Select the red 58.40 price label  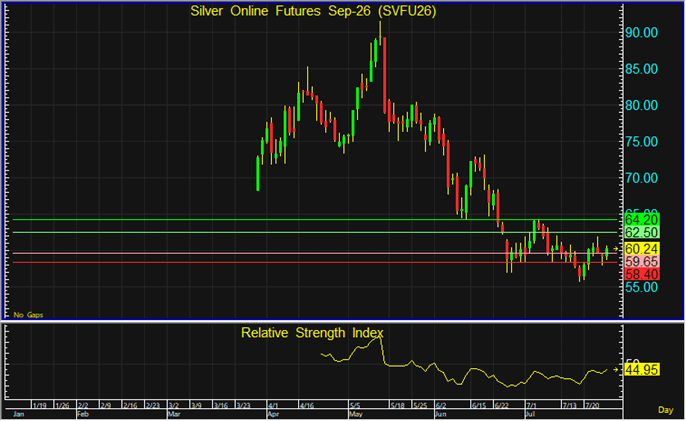(x=641, y=274)
